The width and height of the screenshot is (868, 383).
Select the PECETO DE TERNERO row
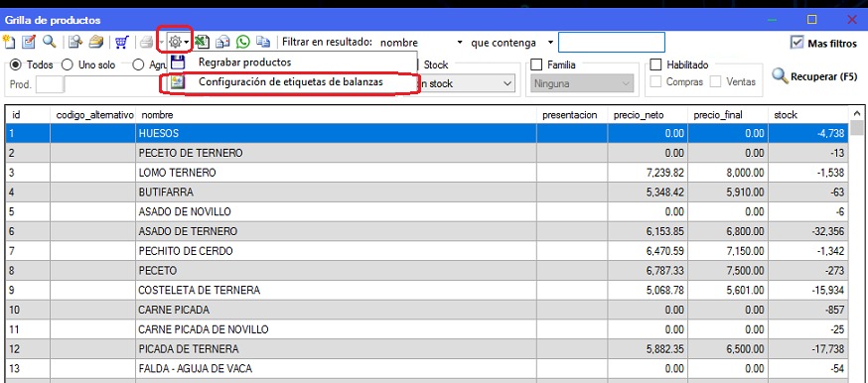427,153
